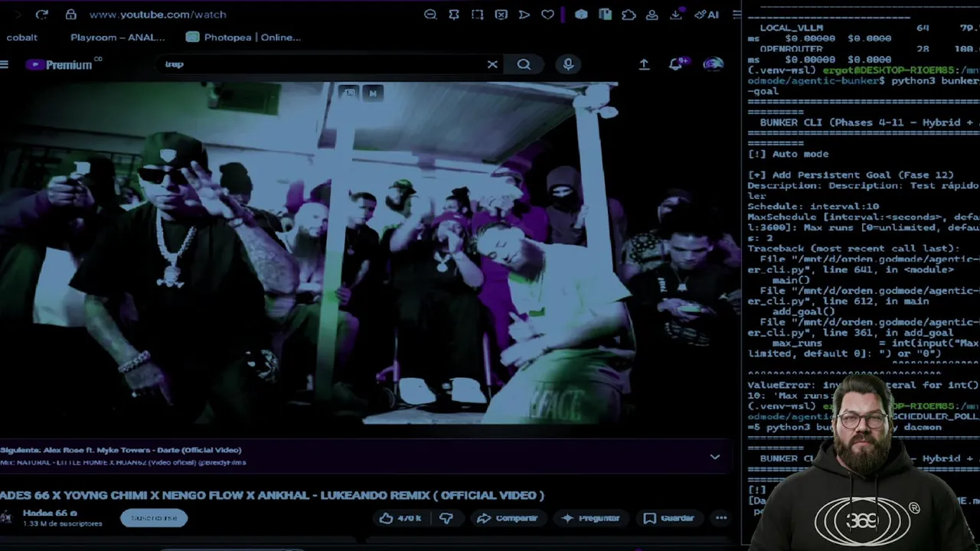Click the pin icon in browser toolbar
Image resolution: width=980 pixels, height=551 pixels.
pyautogui.click(x=454, y=14)
